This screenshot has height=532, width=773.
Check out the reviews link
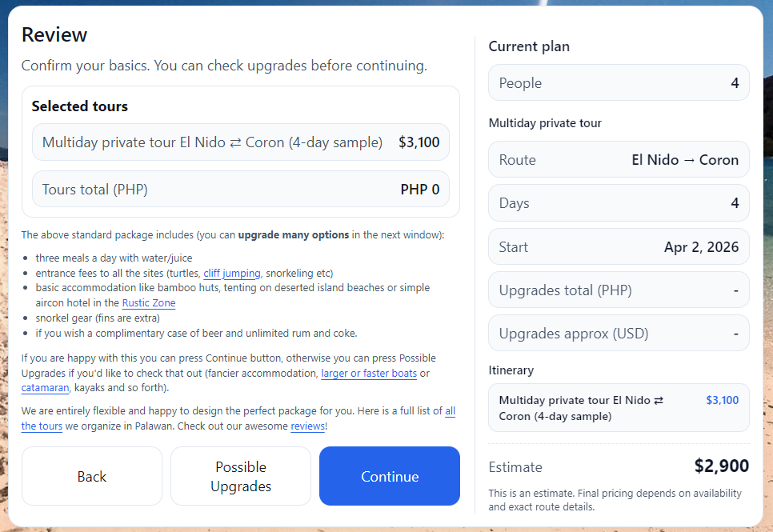point(307,426)
